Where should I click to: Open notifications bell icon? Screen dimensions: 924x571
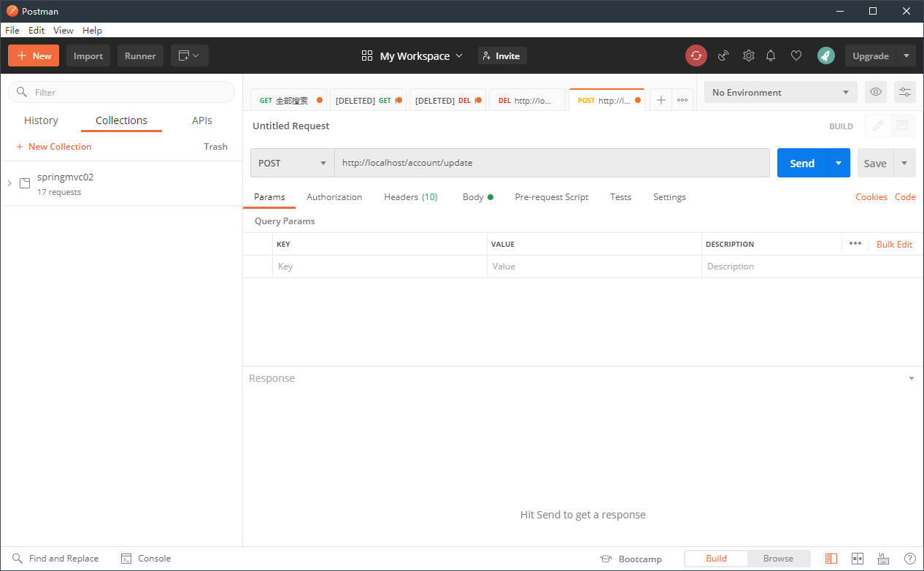click(x=771, y=55)
